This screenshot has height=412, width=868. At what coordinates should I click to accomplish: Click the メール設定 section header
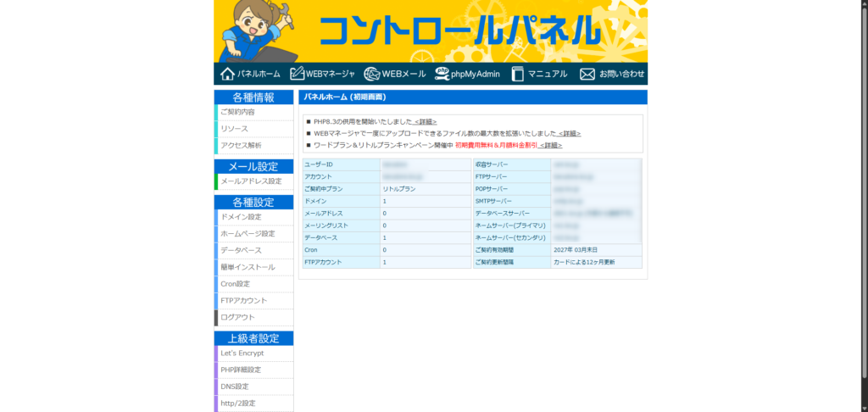(253, 167)
